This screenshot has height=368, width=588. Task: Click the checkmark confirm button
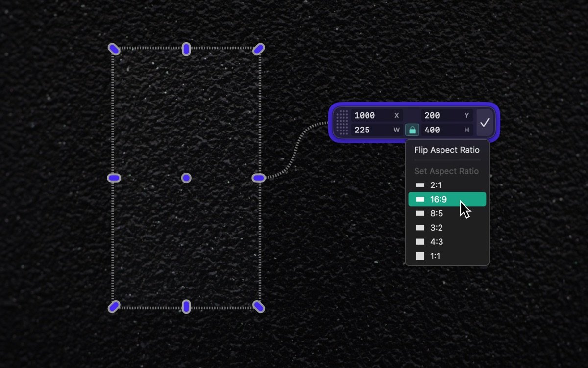(485, 123)
